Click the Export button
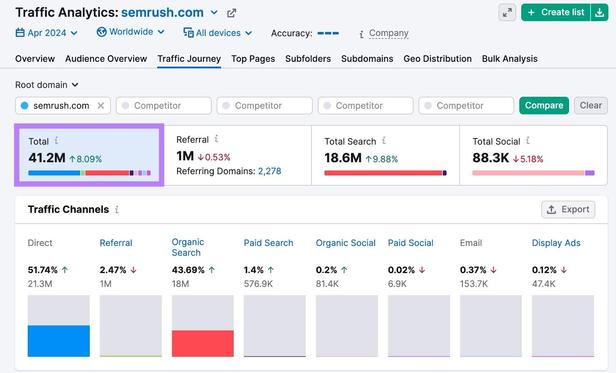Image resolution: width=616 pixels, height=373 pixels. click(x=568, y=209)
